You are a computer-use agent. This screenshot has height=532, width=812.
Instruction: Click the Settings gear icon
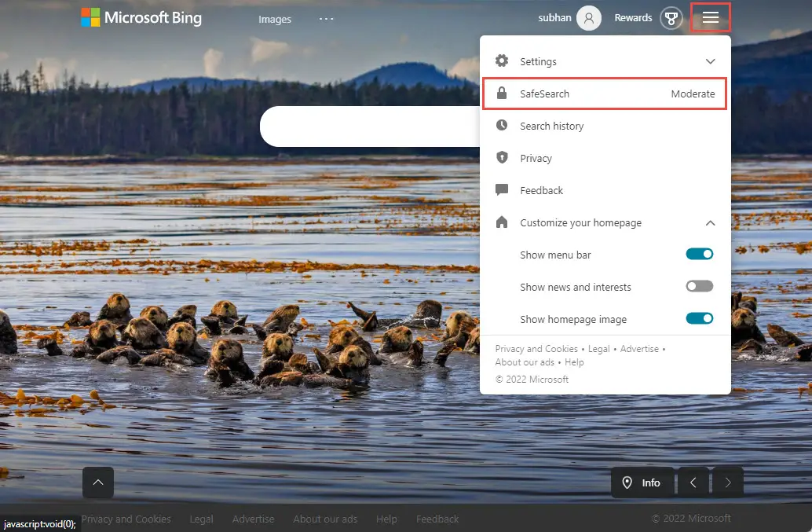click(502, 61)
